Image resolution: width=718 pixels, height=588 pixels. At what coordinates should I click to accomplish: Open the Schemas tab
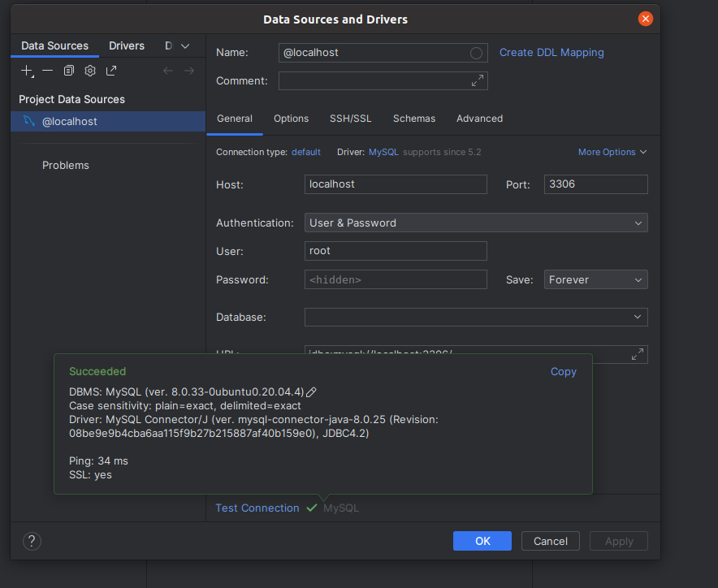414,119
